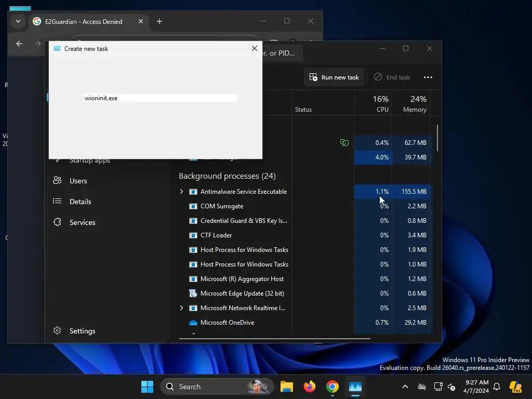This screenshot has height=399, width=532.
Task: Click End task in Task Manager
Action: 392,77
